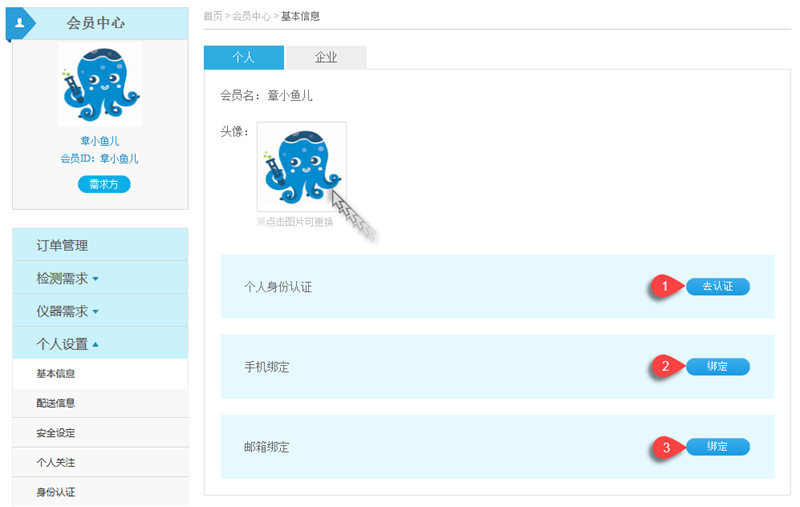Select 基本信息 in the sidebar
Screen dimensions: 800x507
[x=56, y=374]
